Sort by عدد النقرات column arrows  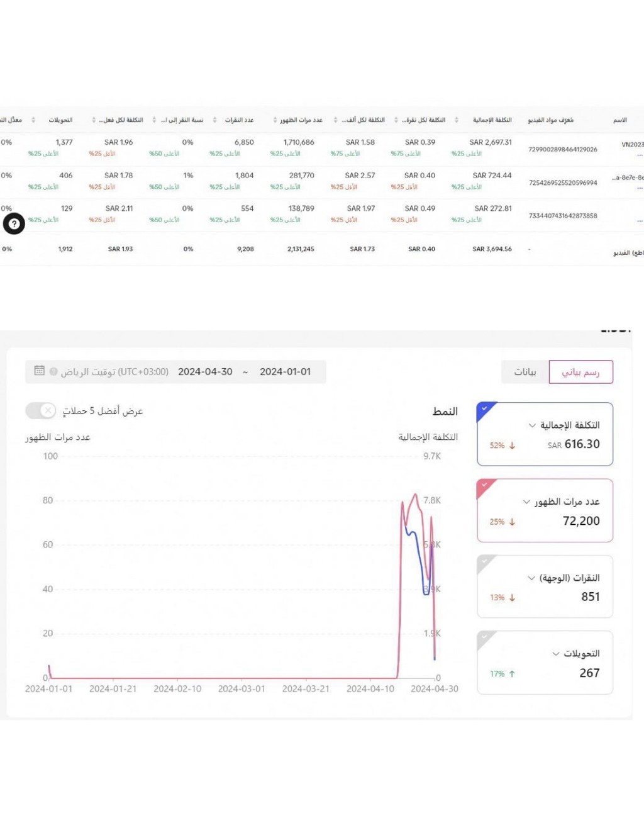(214, 120)
